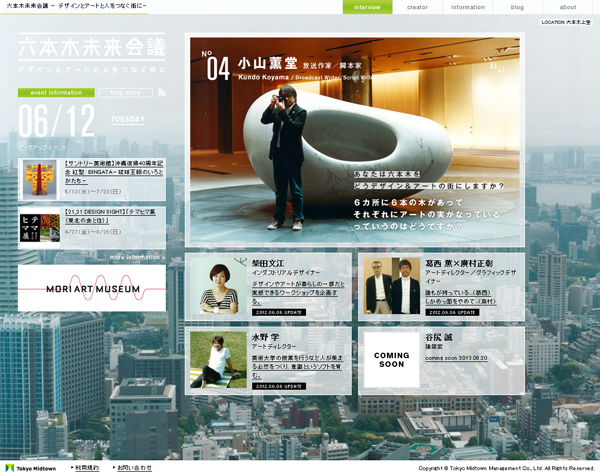The height and width of the screenshot is (475, 600).
Task: Open the 利用規約 terms link
Action: point(86,467)
